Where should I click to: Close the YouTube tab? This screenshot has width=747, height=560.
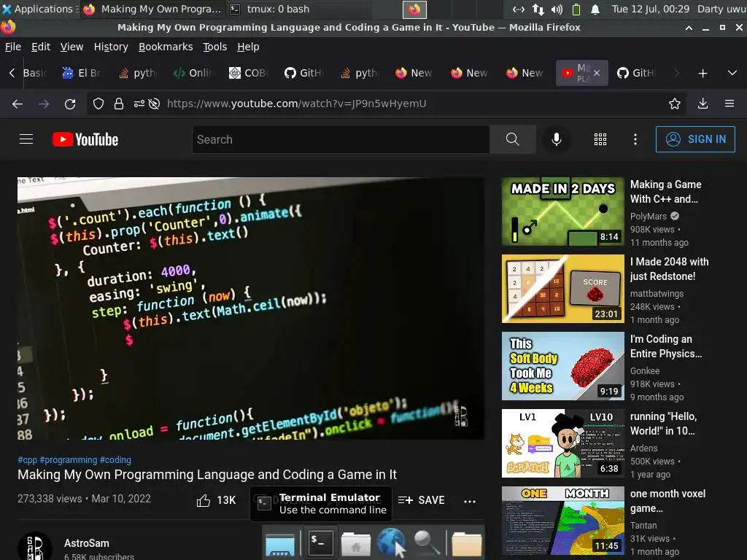pyautogui.click(x=597, y=73)
